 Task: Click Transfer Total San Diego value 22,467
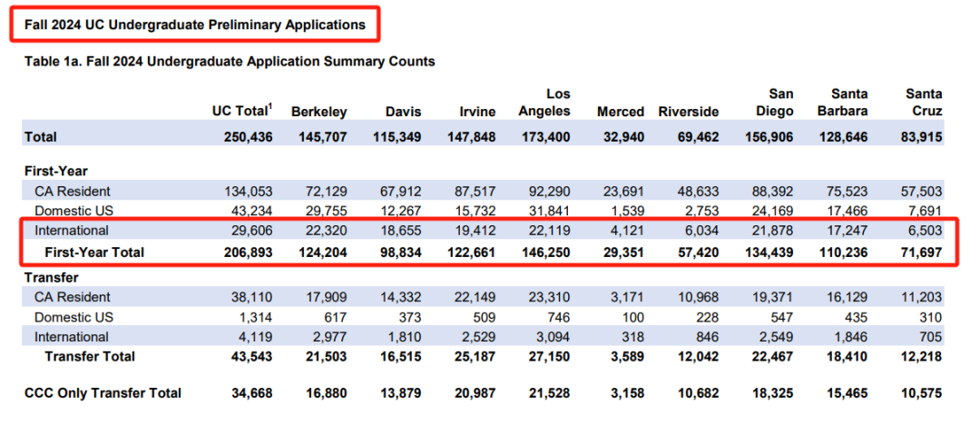point(773,356)
